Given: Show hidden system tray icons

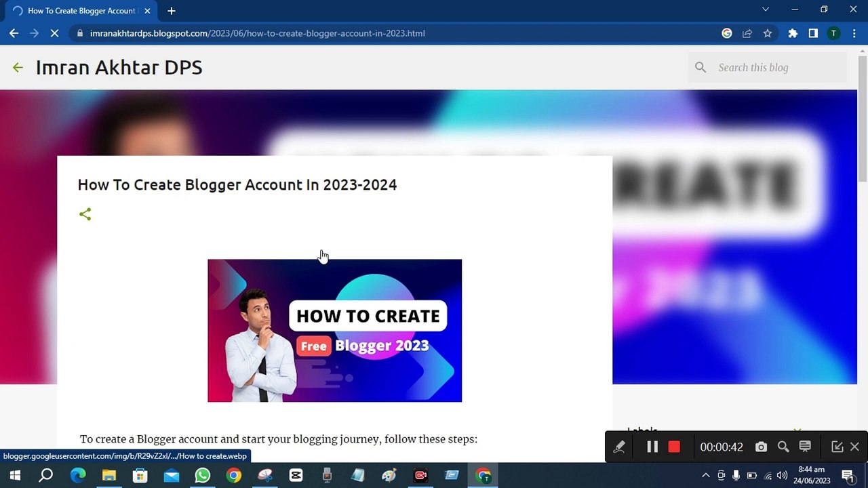Looking at the screenshot, I should click(x=705, y=475).
